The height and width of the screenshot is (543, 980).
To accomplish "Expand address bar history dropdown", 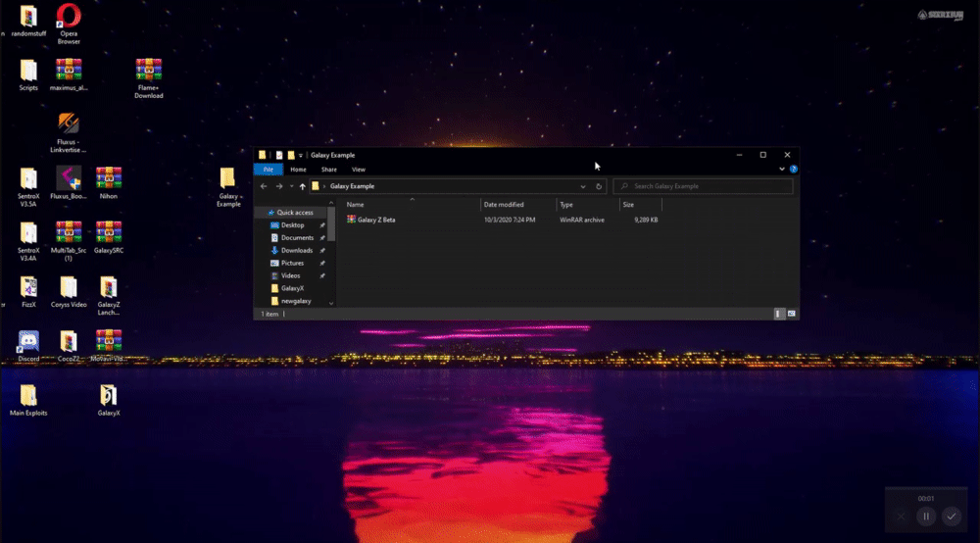I will pyautogui.click(x=582, y=186).
